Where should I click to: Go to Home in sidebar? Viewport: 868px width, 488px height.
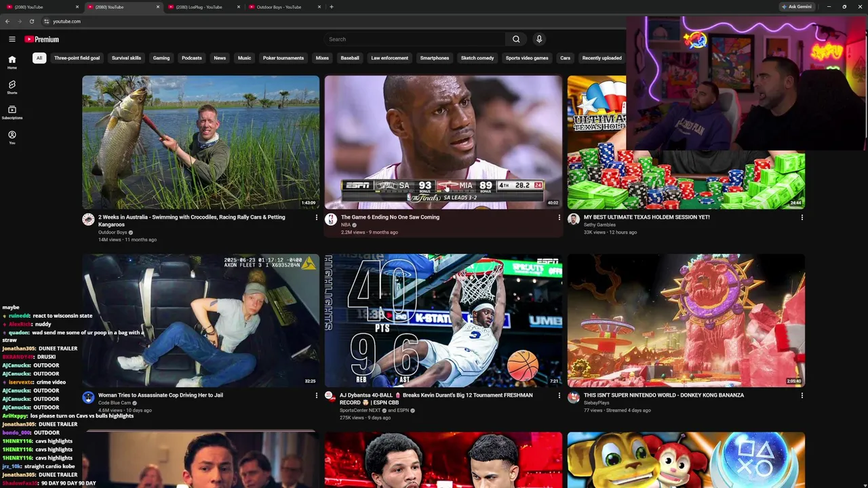tap(12, 62)
